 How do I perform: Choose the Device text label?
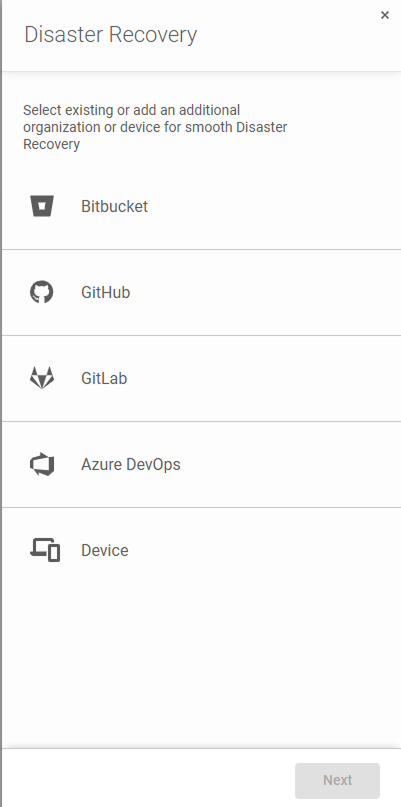pos(104,550)
